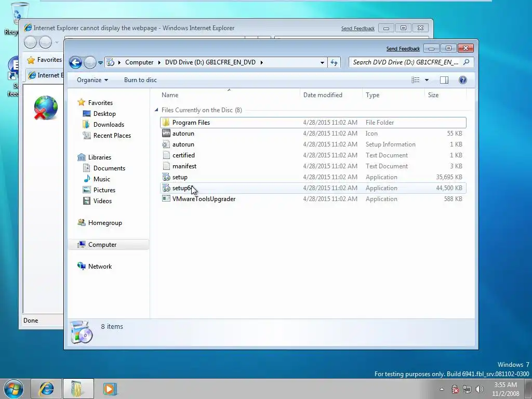532x399 pixels.
Task: Click the network tray icon
Action: (x=467, y=389)
